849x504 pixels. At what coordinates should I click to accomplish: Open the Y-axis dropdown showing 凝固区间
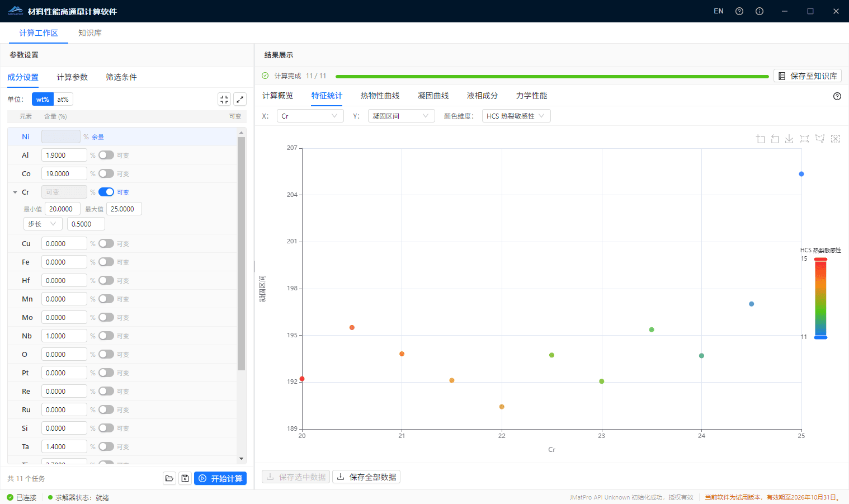(x=401, y=116)
